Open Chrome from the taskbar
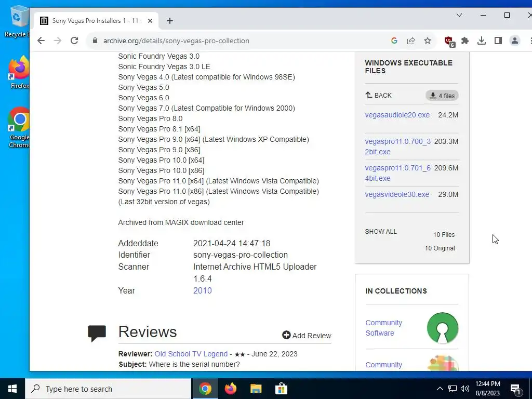The height and width of the screenshot is (399, 532). pos(205,389)
